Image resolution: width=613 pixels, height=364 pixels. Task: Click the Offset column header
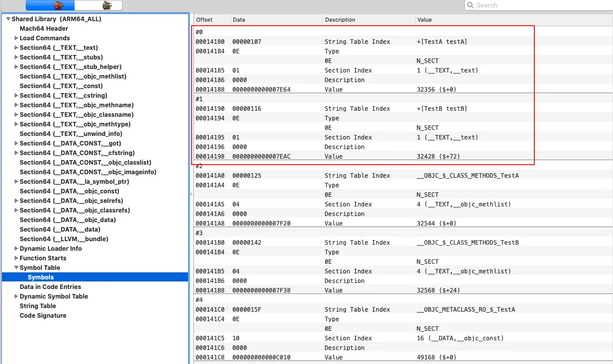pyautogui.click(x=205, y=20)
